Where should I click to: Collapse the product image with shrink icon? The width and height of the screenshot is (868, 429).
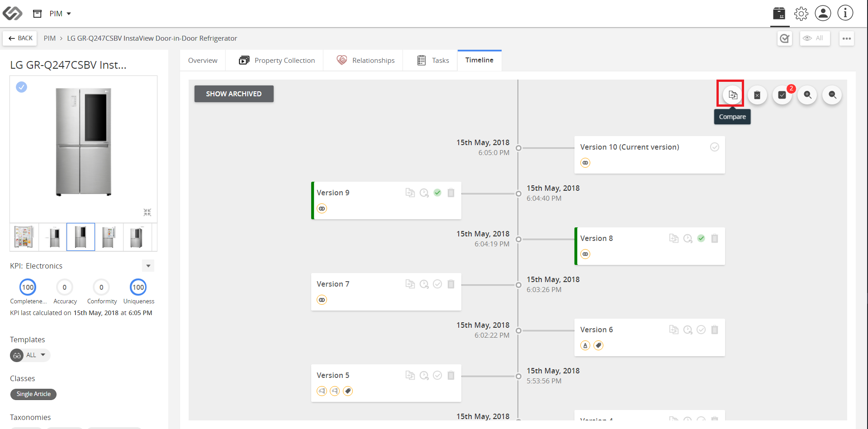(x=147, y=212)
